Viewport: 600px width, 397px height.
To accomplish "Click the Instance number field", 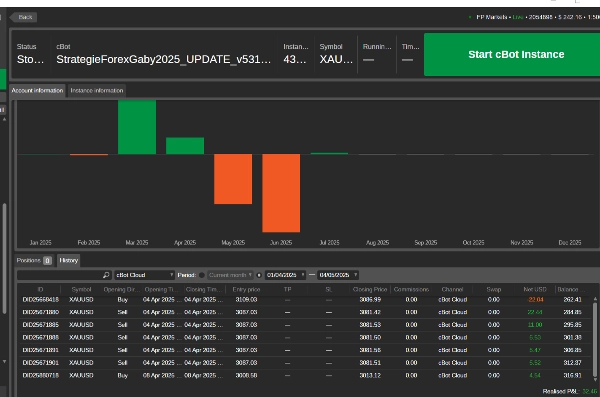I will point(295,59).
